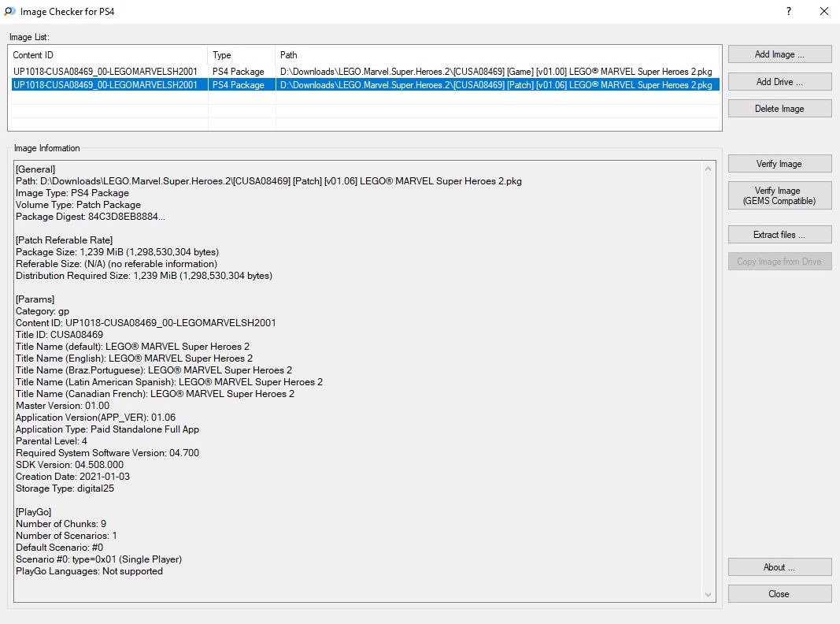Viewport: 840px width, 624px height.
Task: Click the information panel's scroll down arrow
Action: pos(709,595)
